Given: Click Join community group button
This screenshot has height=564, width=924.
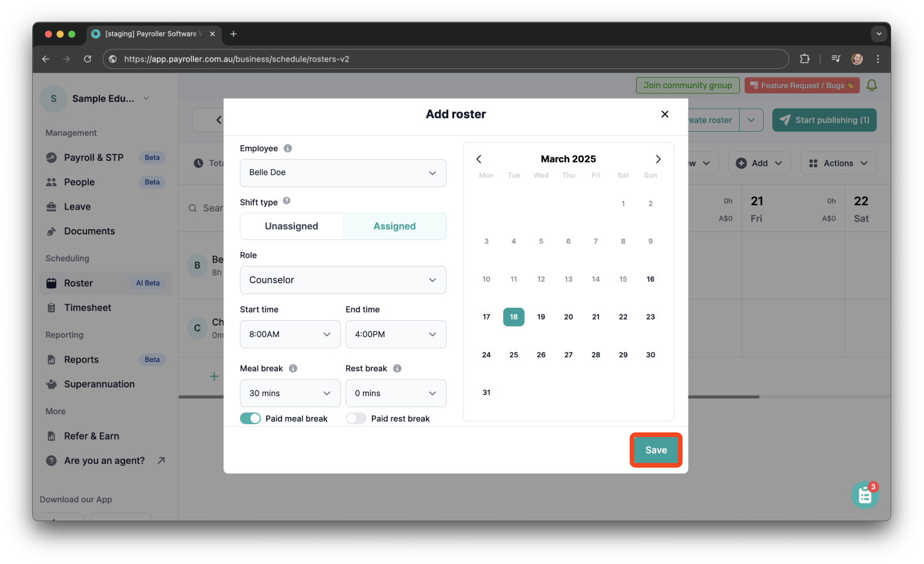Looking at the screenshot, I should (x=687, y=85).
